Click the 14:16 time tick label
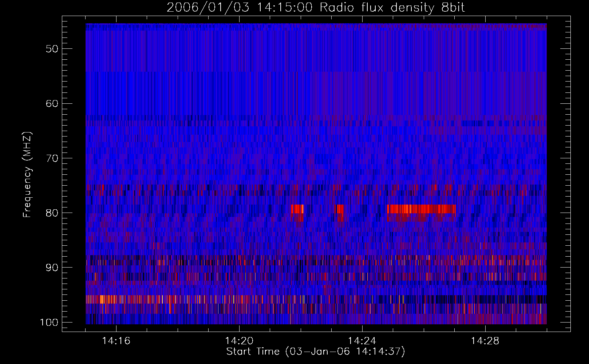The height and width of the screenshot is (364, 589). [x=116, y=341]
